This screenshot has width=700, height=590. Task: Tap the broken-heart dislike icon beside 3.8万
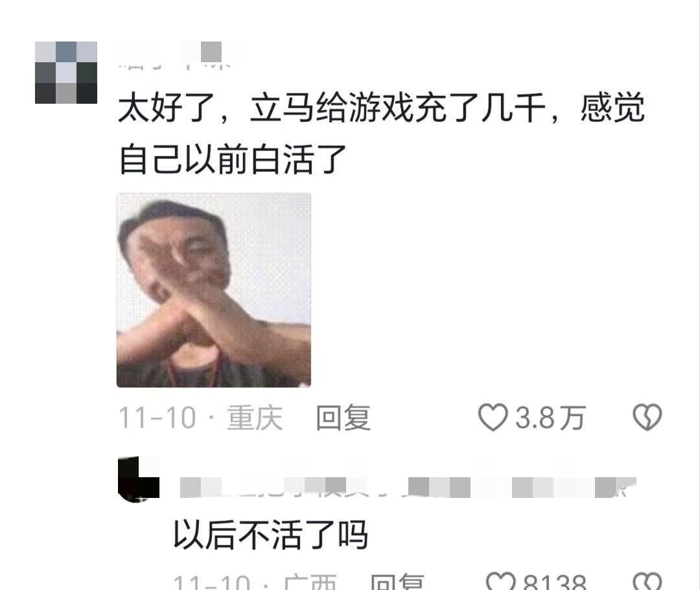click(647, 417)
